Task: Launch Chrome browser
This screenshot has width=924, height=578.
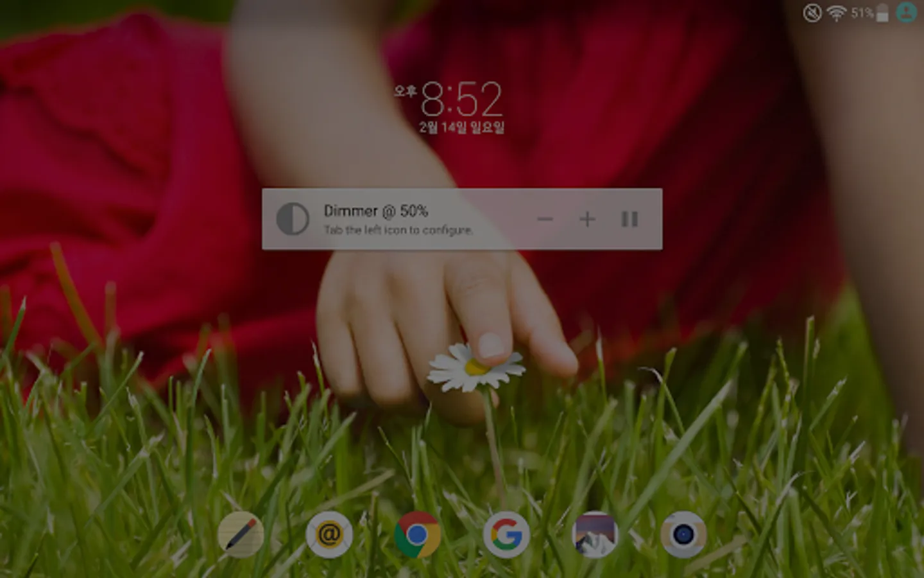Action: point(417,534)
